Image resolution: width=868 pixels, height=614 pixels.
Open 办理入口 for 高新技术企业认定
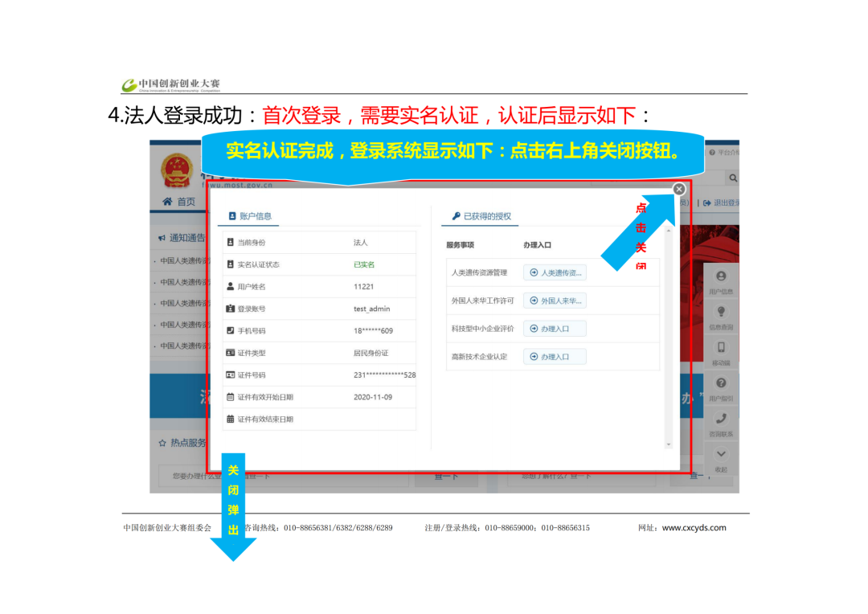tap(555, 356)
